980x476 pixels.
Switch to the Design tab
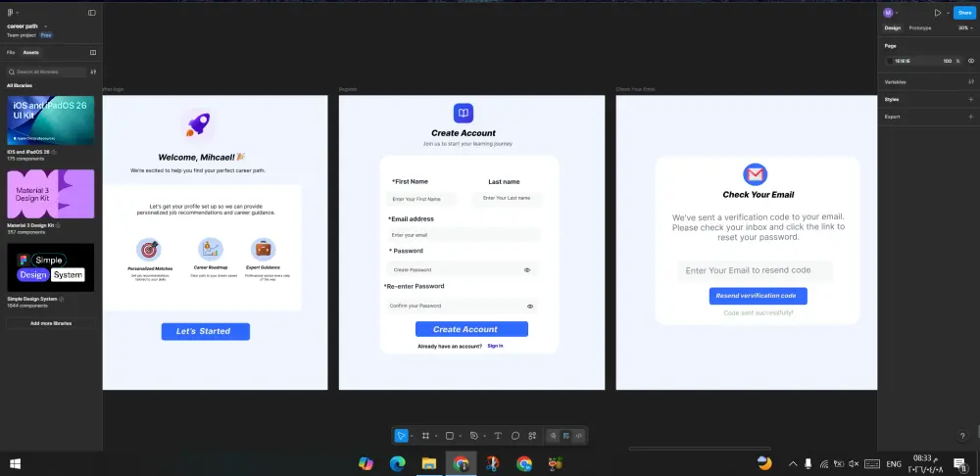893,28
